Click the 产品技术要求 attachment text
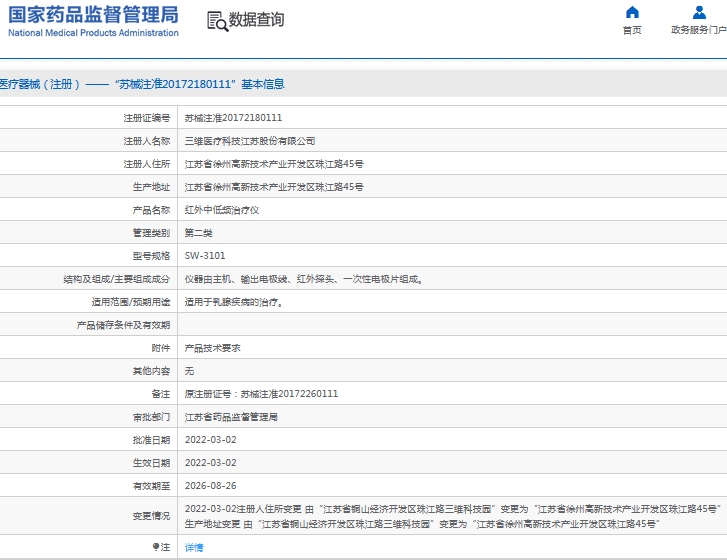 212,348
